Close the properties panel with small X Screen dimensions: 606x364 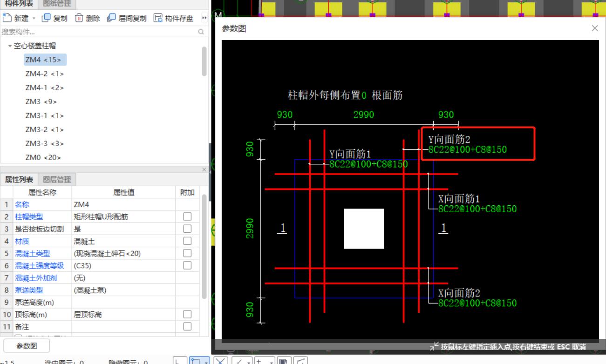click(x=204, y=170)
